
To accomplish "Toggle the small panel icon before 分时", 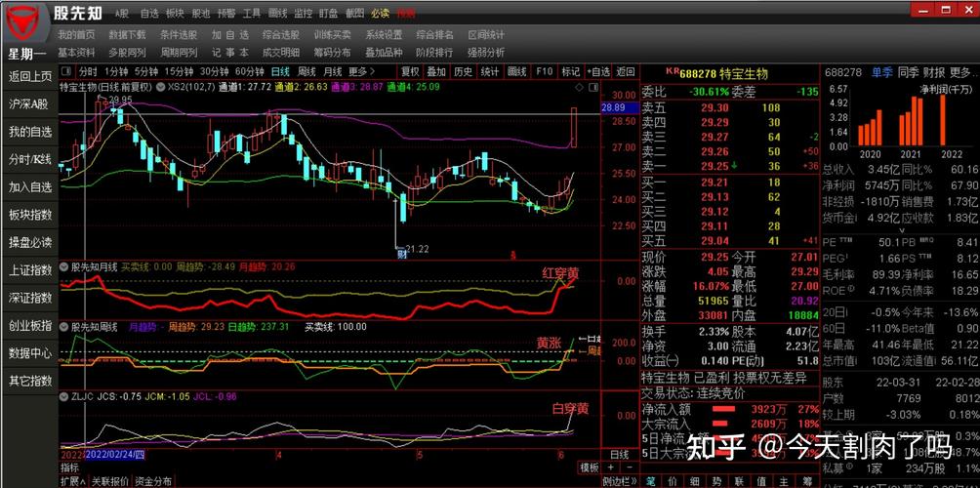I will [67, 71].
